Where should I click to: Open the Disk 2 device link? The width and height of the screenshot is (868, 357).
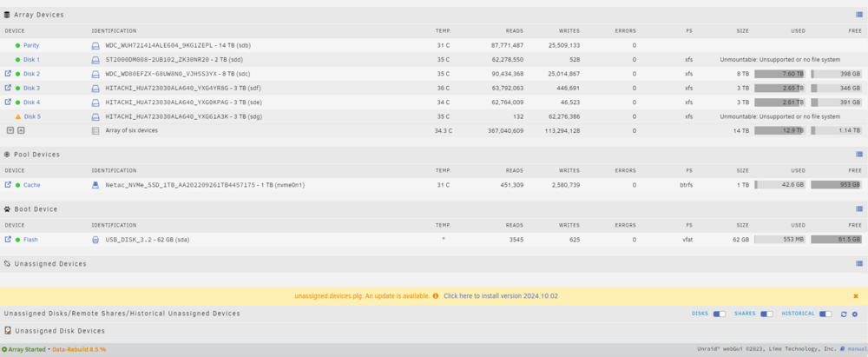31,74
